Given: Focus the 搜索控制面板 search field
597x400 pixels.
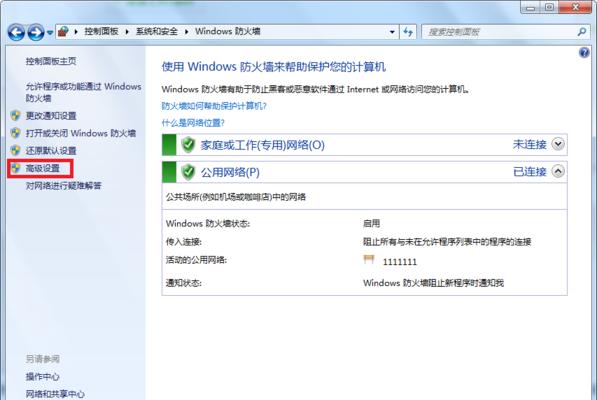Looking at the screenshot, I should 499,32.
